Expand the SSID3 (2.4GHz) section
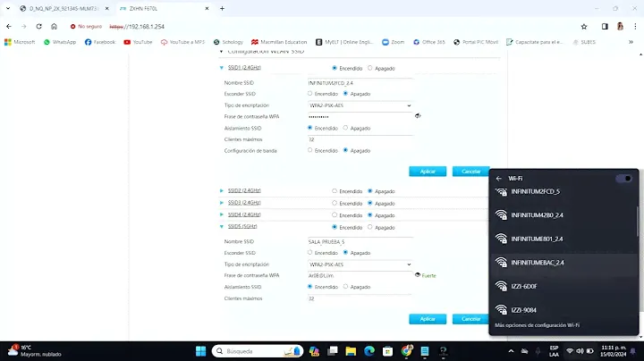The height and width of the screenshot is (361, 644). 222,203
